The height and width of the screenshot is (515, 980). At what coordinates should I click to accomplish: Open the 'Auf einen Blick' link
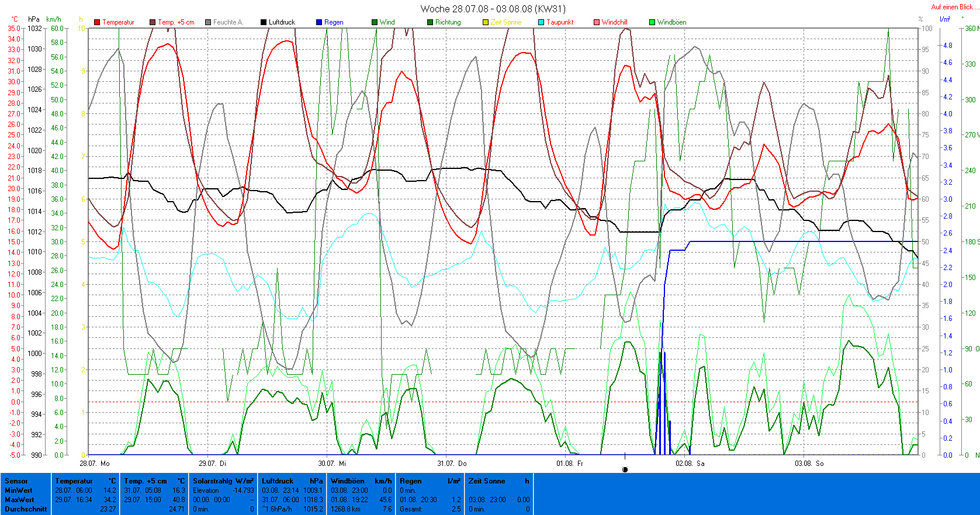tap(951, 7)
